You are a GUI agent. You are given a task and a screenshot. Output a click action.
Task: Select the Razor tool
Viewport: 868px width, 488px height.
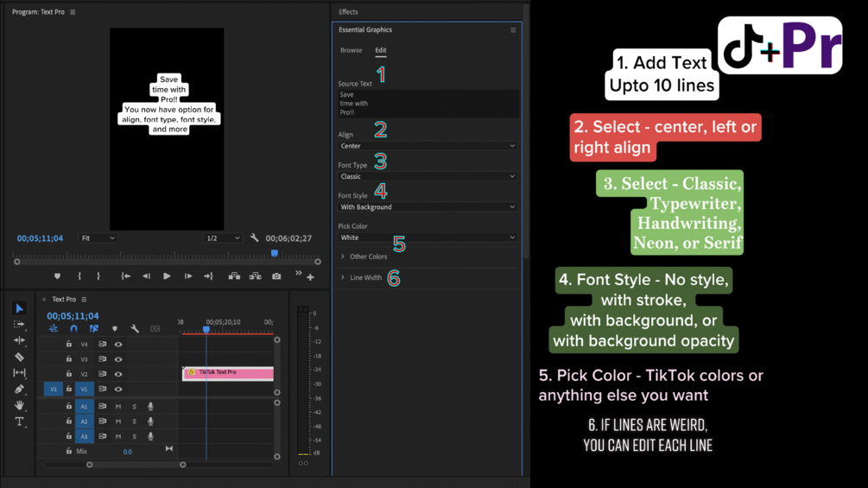pos(19,357)
